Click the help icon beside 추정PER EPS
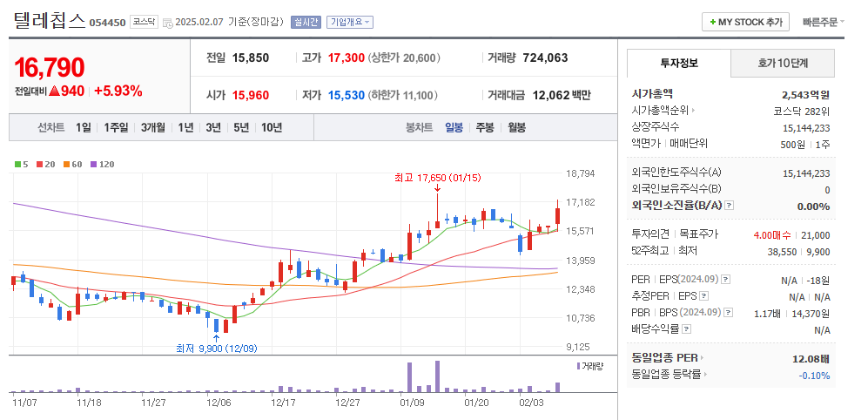 [703, 296]
